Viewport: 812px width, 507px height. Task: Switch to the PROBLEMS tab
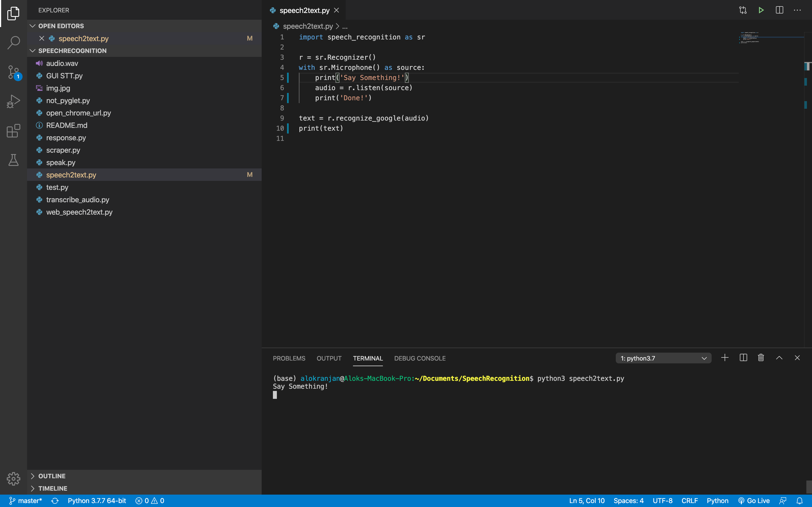click(289, 358)
